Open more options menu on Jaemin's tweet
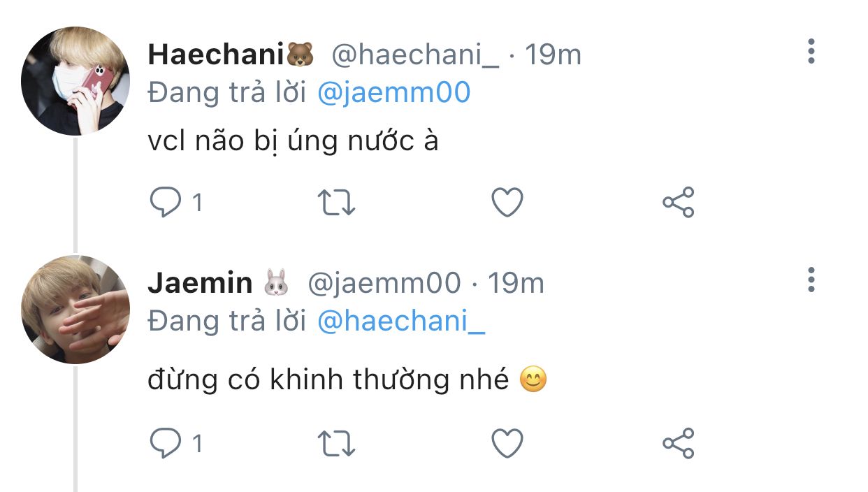 (x=811, y=280)
